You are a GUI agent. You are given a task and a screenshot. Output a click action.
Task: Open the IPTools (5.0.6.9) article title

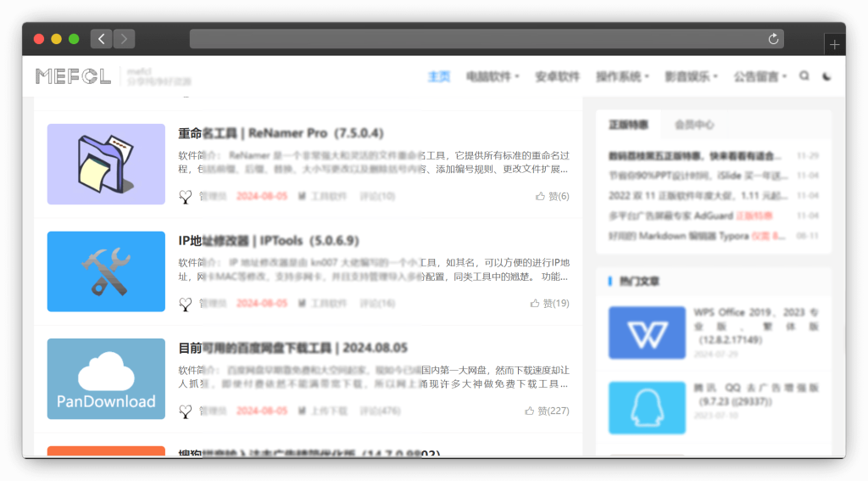coord(269,241)
